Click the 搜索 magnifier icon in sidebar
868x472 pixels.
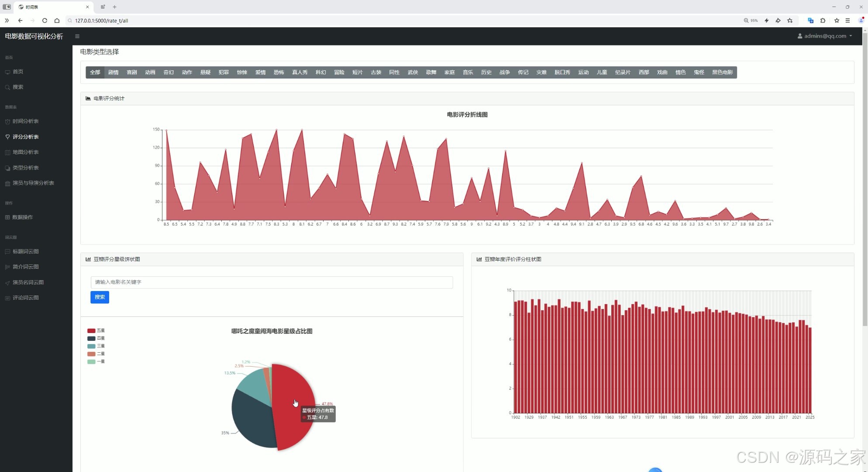(7, 87)
